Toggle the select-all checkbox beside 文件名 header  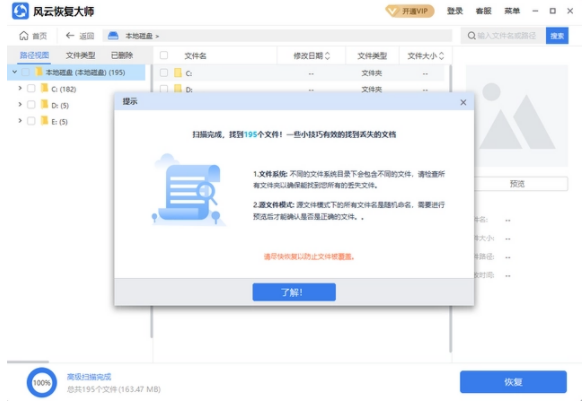point(164,56)
